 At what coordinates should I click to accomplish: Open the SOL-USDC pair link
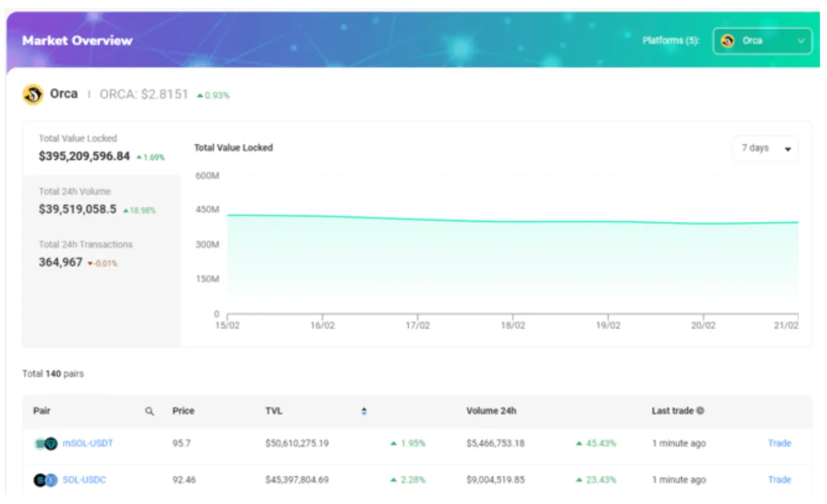(x=84, y=480)
